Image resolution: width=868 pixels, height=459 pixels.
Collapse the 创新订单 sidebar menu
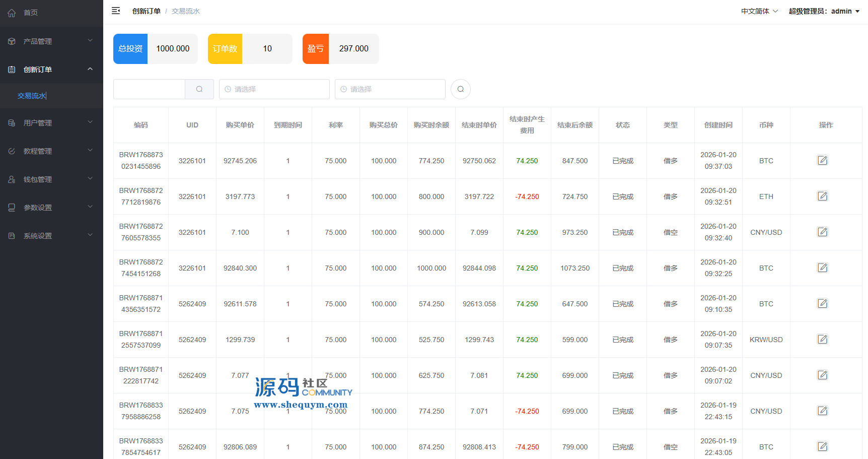pos(51,70)
